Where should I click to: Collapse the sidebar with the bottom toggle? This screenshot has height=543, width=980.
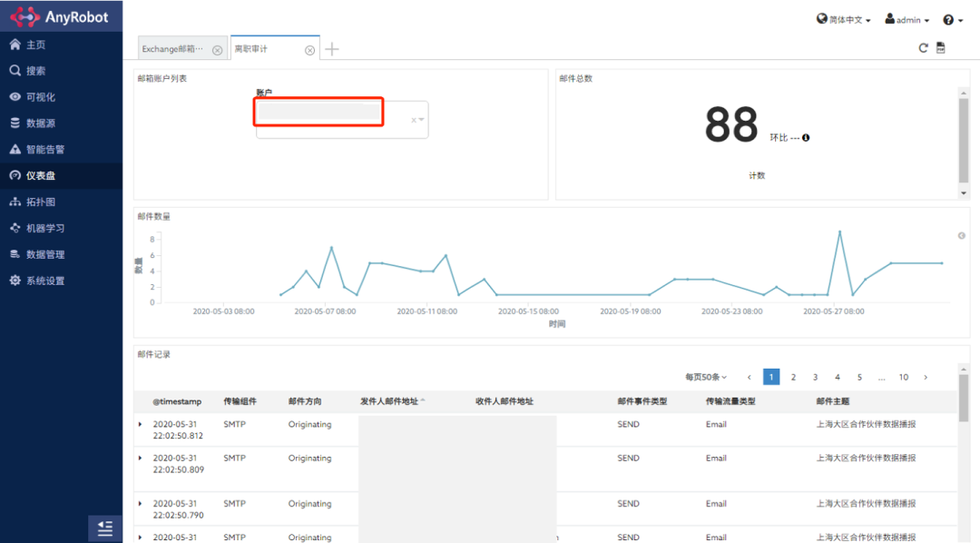click(105, 528)
